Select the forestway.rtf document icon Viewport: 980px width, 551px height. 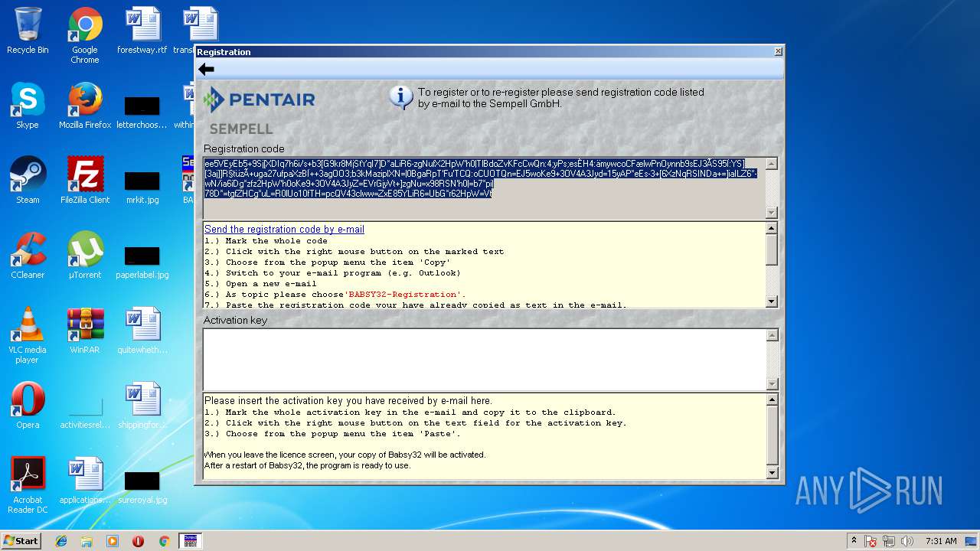(142, 31)
